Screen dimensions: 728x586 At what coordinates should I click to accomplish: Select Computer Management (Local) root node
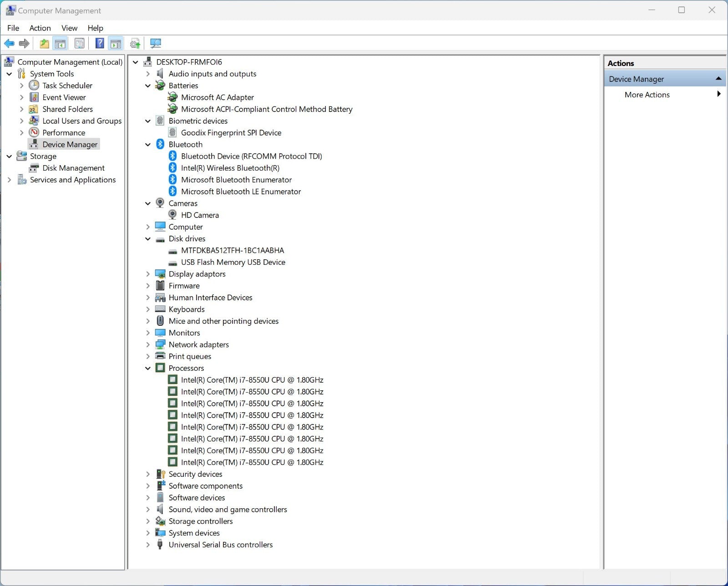pos(70,62)
